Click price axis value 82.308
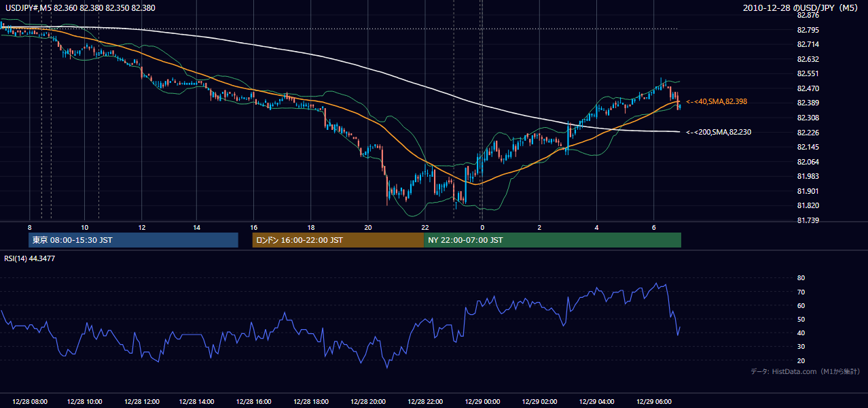Viewport: 868px width, 408px height. [808, 118]
